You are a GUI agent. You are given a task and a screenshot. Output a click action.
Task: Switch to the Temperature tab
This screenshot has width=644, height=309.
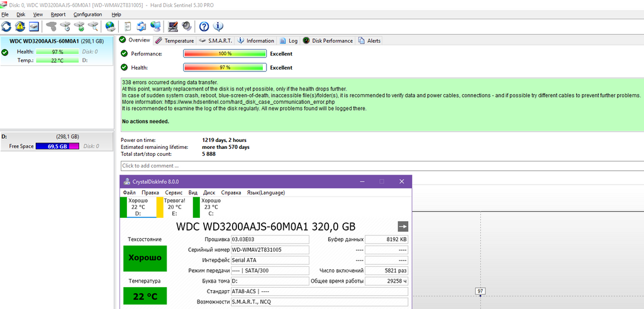pyautogui.click(x=175, y=41)
